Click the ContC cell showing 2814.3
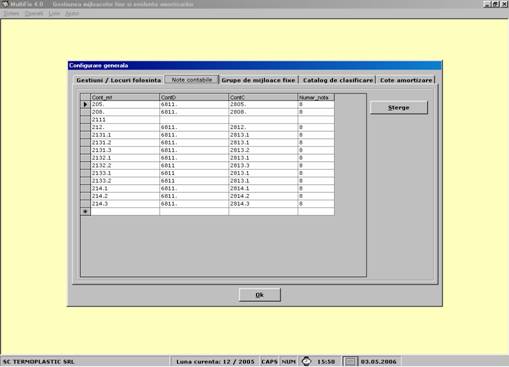The image size is (509, 367). pos(263,204)
